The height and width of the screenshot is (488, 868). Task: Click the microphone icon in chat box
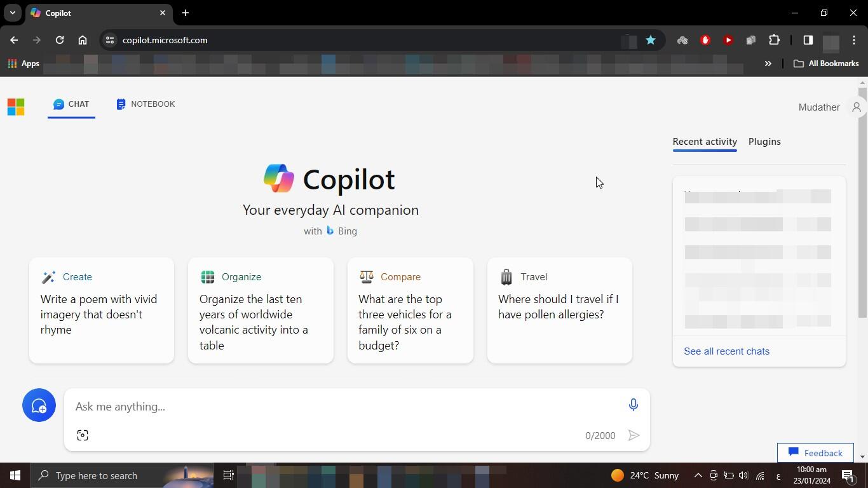[x=633, y=405]
